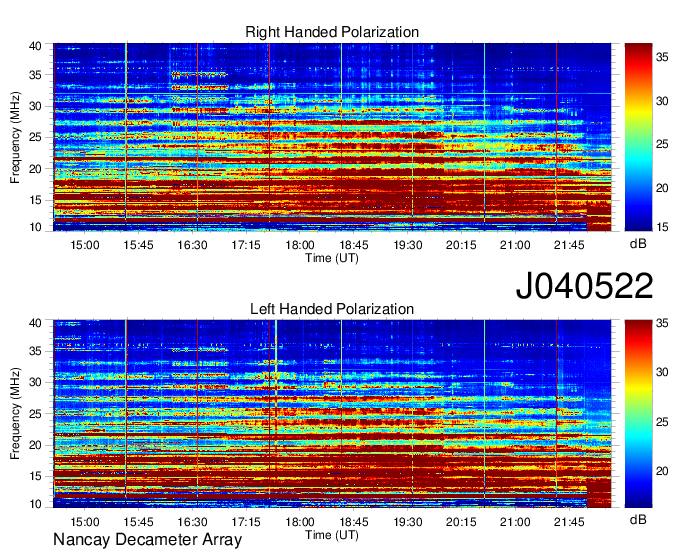Click the 30 MHz tick of the top plot
Screen dimensions: 680x552
click(x=35, y=106)
